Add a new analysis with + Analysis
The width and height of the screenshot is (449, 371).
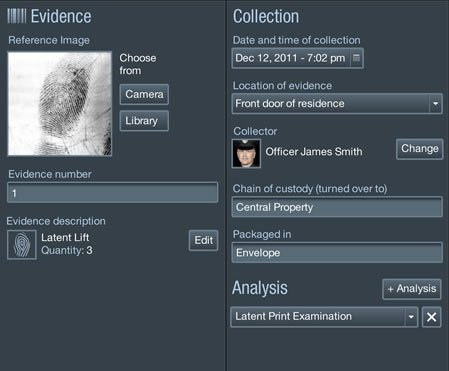coord(412,289)
